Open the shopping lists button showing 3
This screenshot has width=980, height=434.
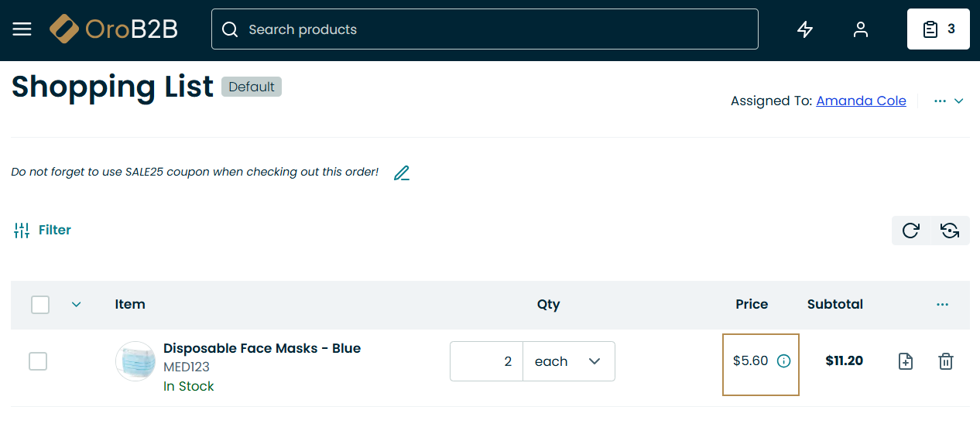coord(938,29)
